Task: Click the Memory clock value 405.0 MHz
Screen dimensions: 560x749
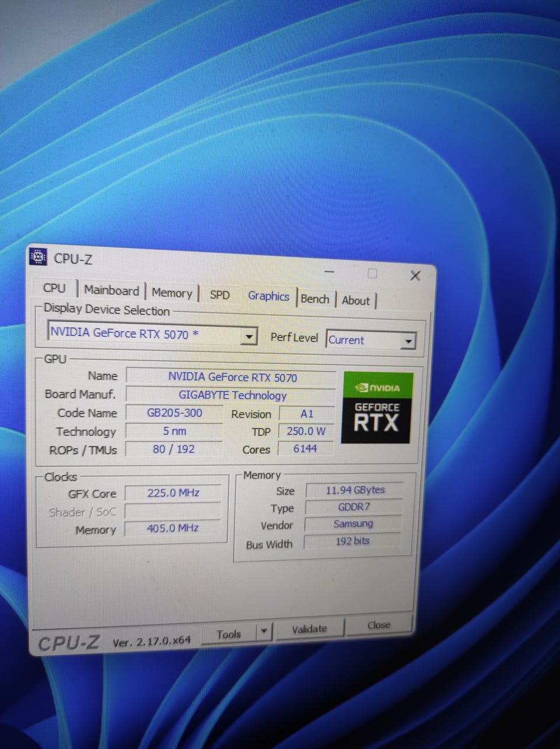Action: tap(173, 528)
